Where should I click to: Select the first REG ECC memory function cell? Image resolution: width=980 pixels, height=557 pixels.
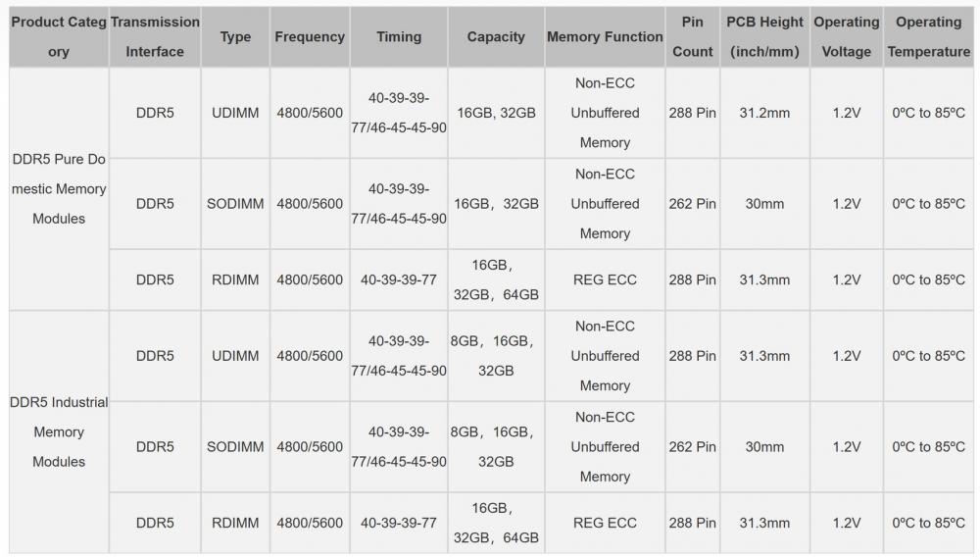(x=605, y=280)
